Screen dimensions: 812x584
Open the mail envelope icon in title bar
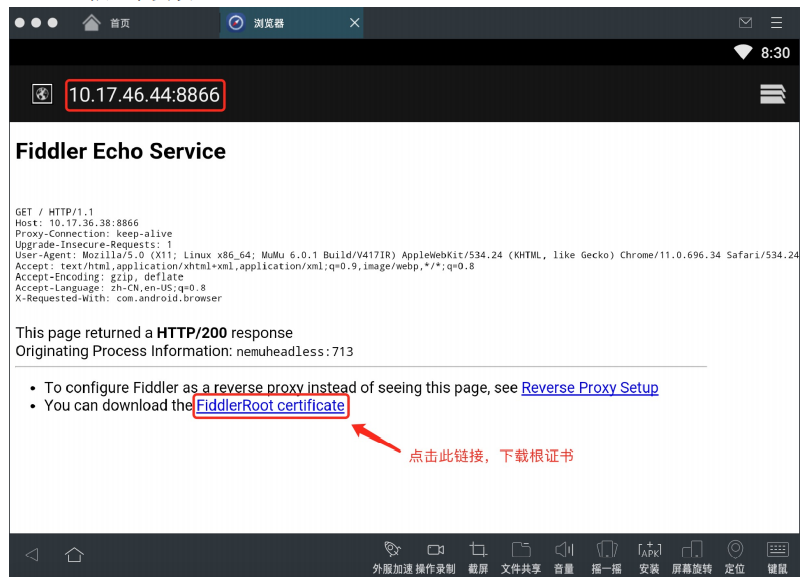coord(745,22)
